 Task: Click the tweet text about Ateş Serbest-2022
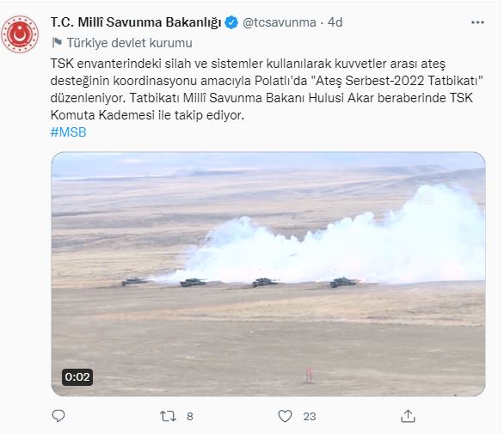pyautogui.click(x=267, y=89)
